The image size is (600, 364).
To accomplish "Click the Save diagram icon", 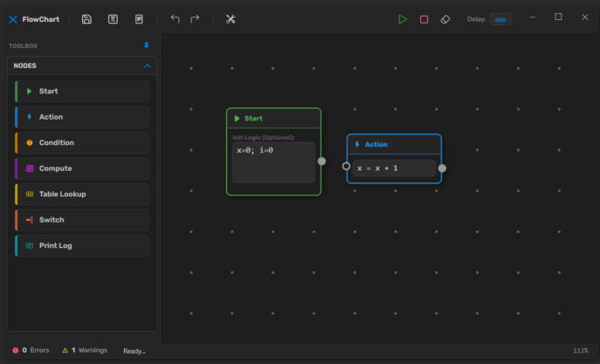I will tap(86, 19).
